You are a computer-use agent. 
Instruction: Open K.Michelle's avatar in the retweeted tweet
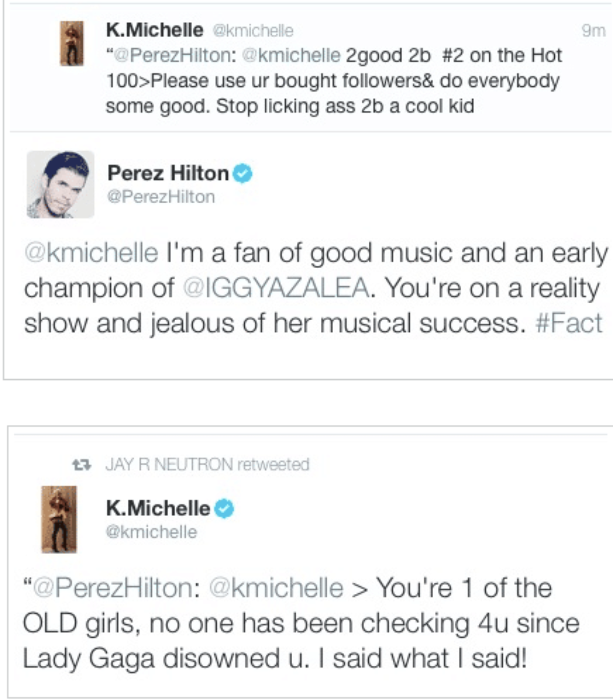point(59,519)
